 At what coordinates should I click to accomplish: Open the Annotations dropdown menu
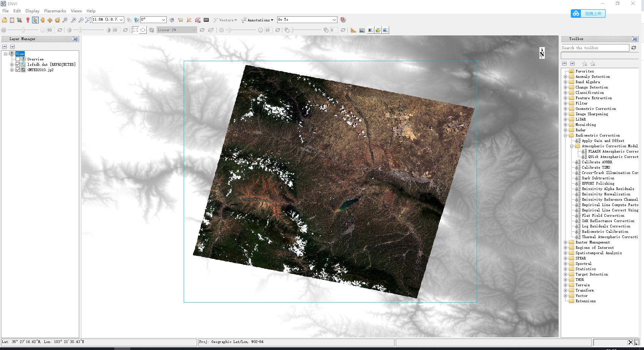click(258, 20)
